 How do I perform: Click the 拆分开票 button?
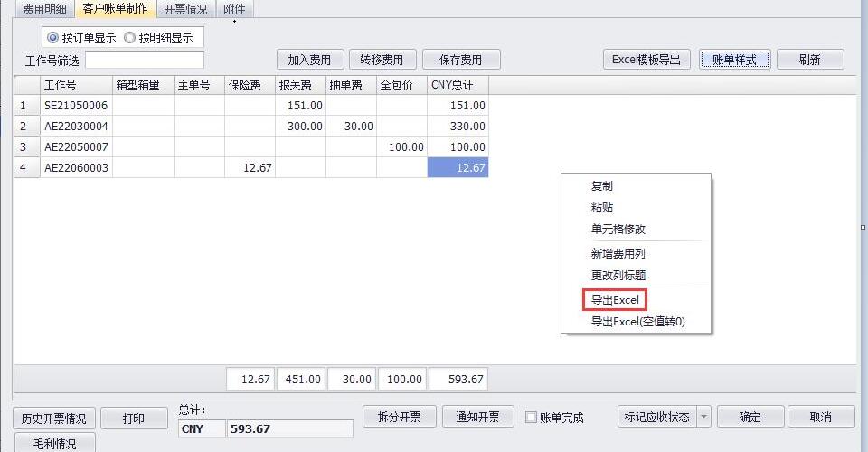(399, 417)
